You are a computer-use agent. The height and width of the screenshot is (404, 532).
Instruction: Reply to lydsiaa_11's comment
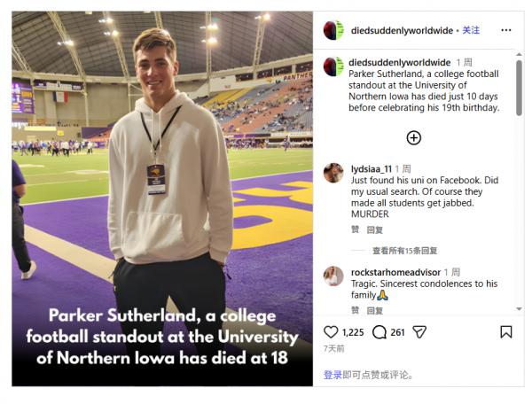point(374,229)
